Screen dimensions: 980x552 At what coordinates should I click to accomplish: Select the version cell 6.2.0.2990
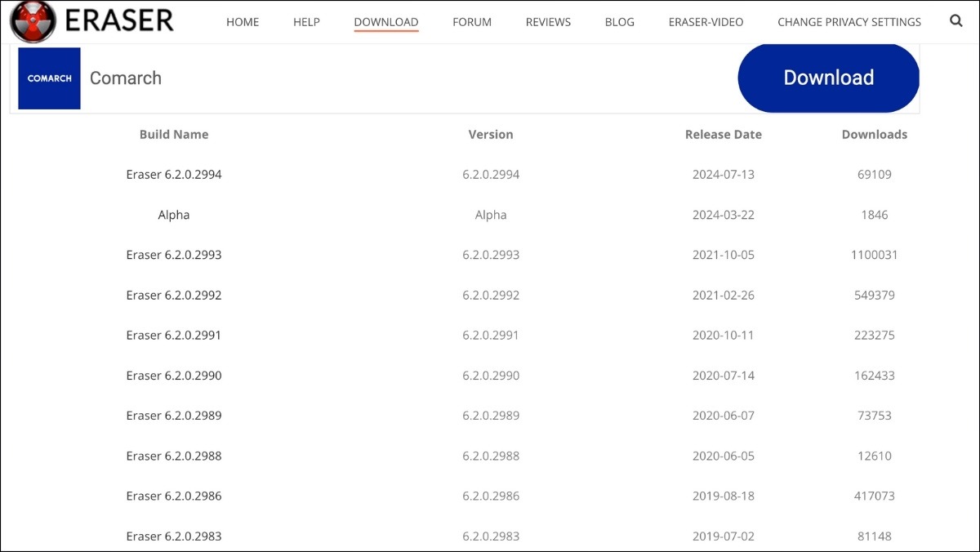pyautogui.click(x=491, y=376)
